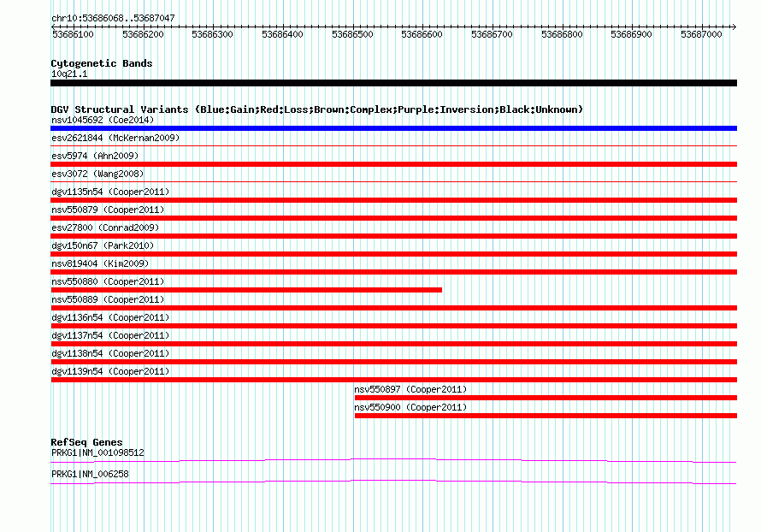Select the red nsv550897 loss bar
Viewport: 761px width, 532px height.
point(546,398)
